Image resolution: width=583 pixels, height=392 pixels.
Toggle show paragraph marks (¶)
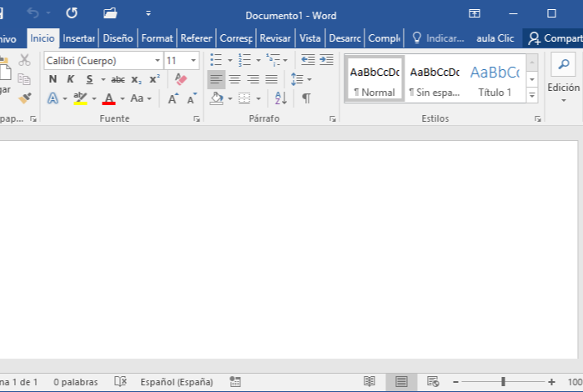306,98
